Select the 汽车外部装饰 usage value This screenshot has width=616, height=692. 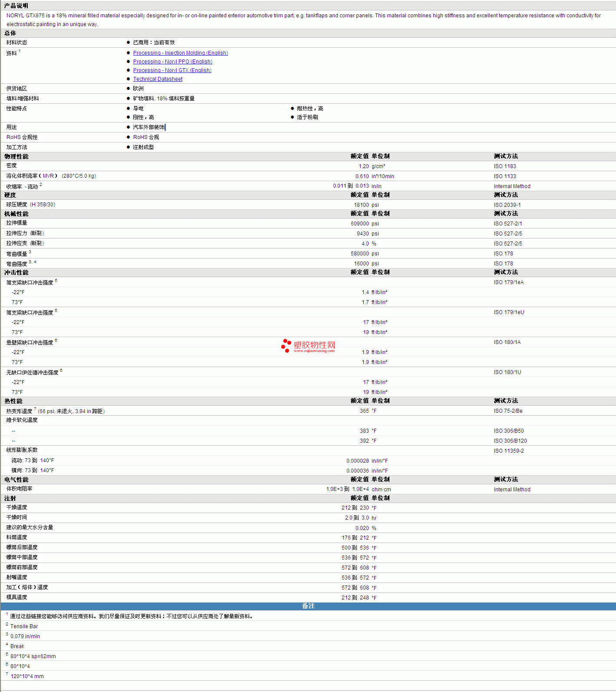tap(148, 127)
